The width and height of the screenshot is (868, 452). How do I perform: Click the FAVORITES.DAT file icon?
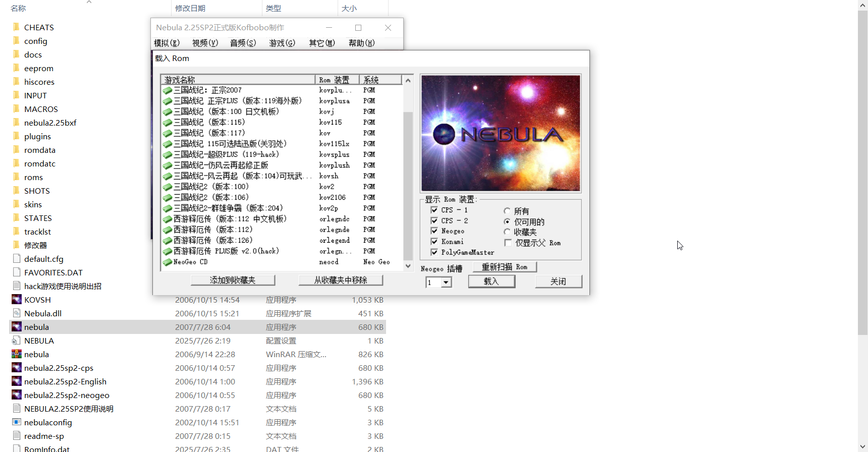tap(17, 272)
